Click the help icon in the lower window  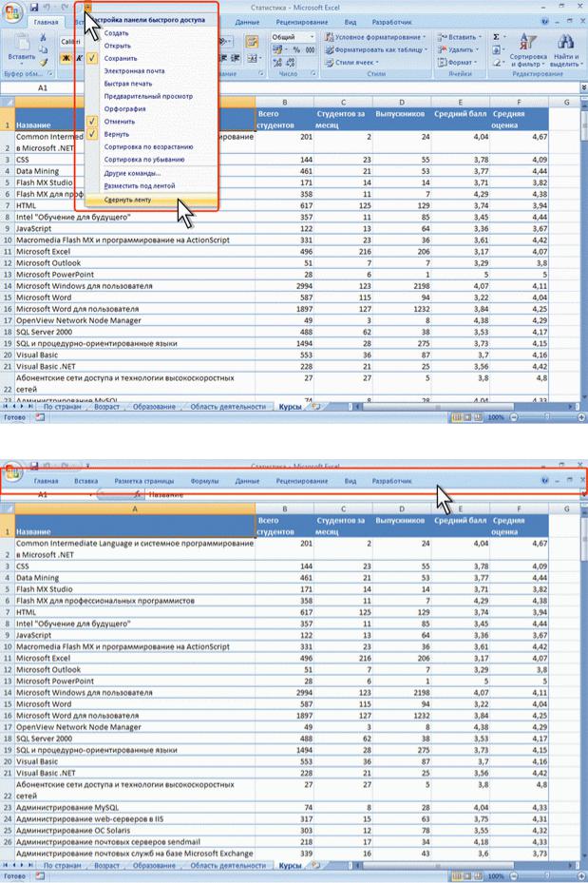click(x=544, y=481)
